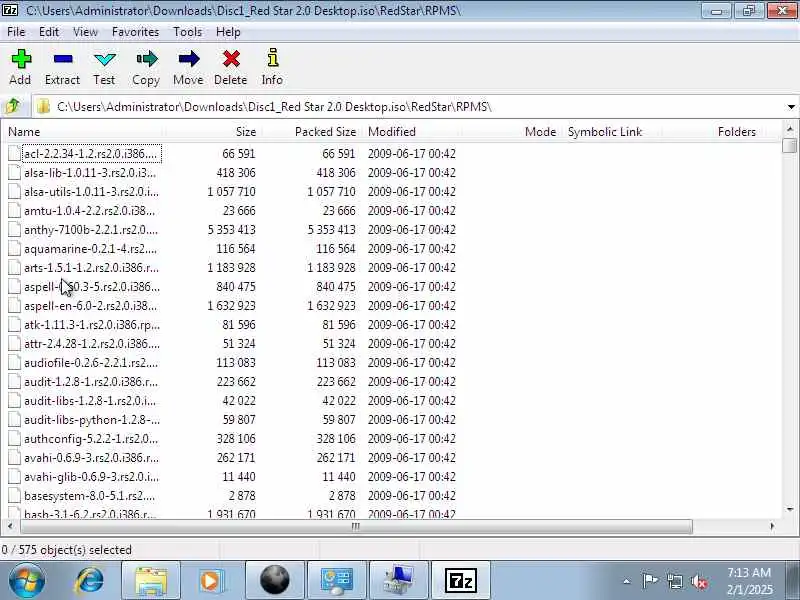Expand the address bar path dropdown

(x=791, y=107)
